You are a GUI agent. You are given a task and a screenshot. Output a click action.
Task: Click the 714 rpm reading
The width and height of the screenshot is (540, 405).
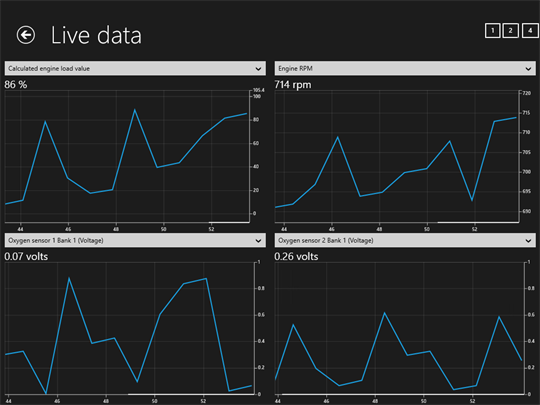point(293,84)
